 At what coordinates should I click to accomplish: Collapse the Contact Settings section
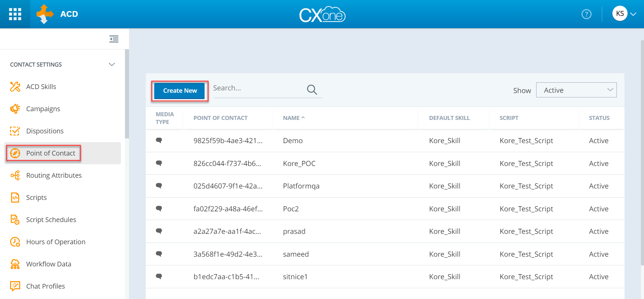[x=112, y=65]
